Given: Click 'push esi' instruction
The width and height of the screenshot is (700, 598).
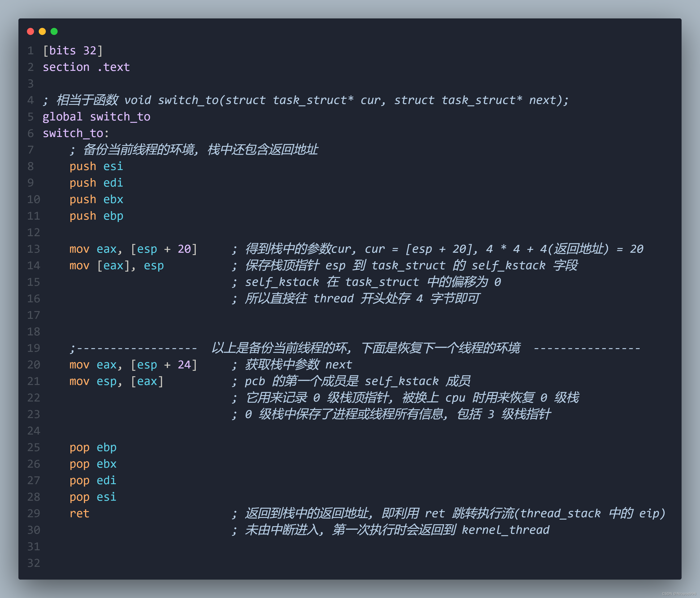Looking at the screenshot, I should pyautogui.click(x=96, y=166).
